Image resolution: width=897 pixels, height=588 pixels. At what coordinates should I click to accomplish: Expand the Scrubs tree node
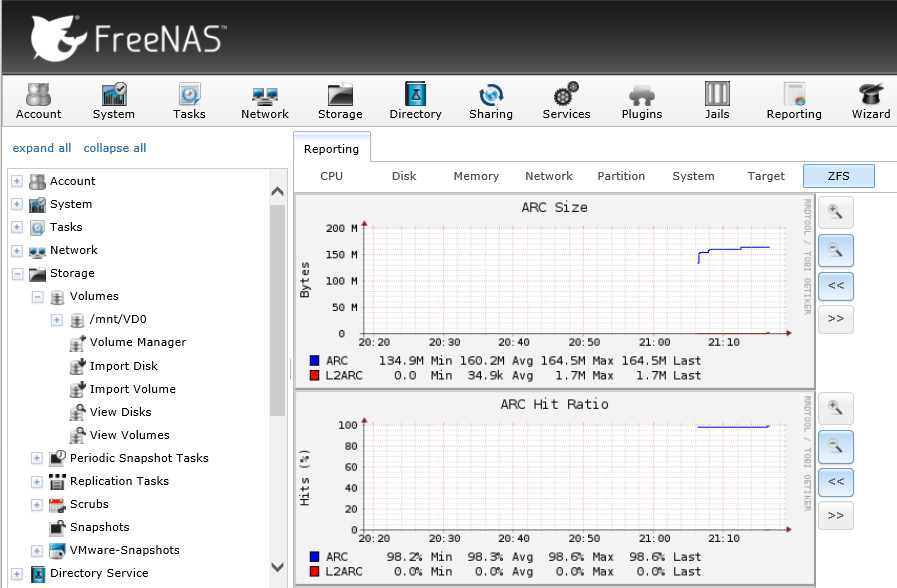pos(37,504)
